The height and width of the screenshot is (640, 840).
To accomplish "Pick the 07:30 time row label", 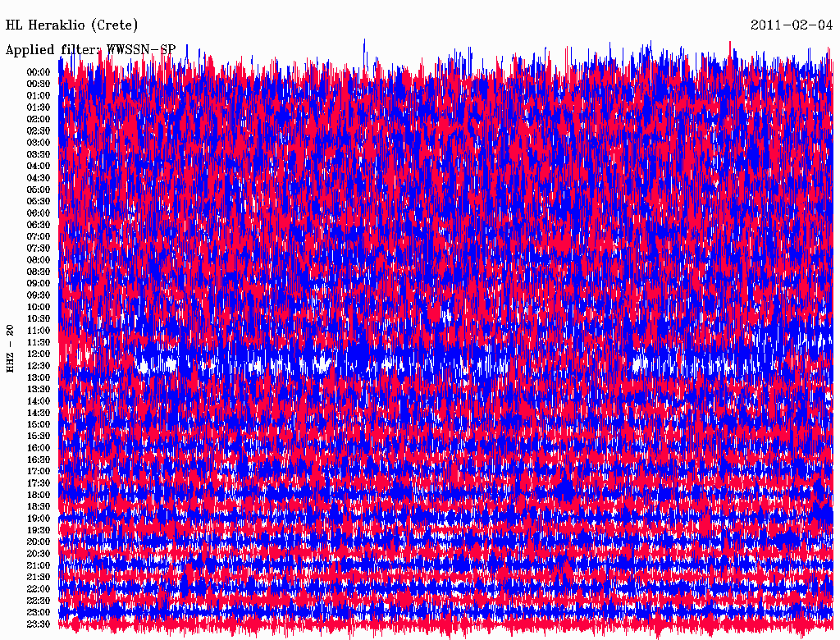I will click(x=39, y=249).
